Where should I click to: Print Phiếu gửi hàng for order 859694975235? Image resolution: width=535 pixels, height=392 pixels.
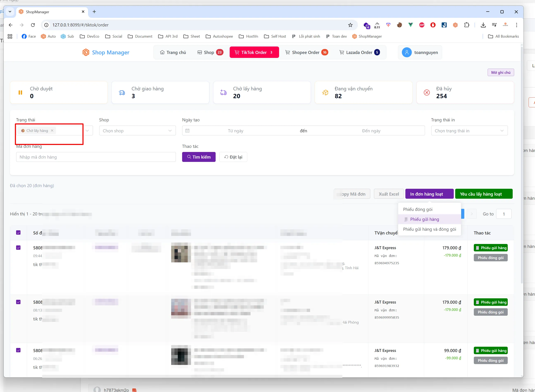490,248
